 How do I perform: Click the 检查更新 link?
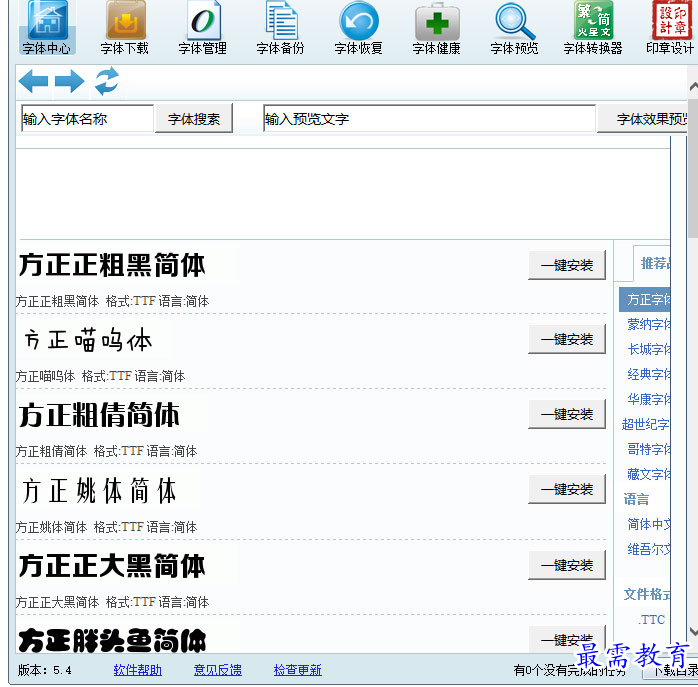297,670
